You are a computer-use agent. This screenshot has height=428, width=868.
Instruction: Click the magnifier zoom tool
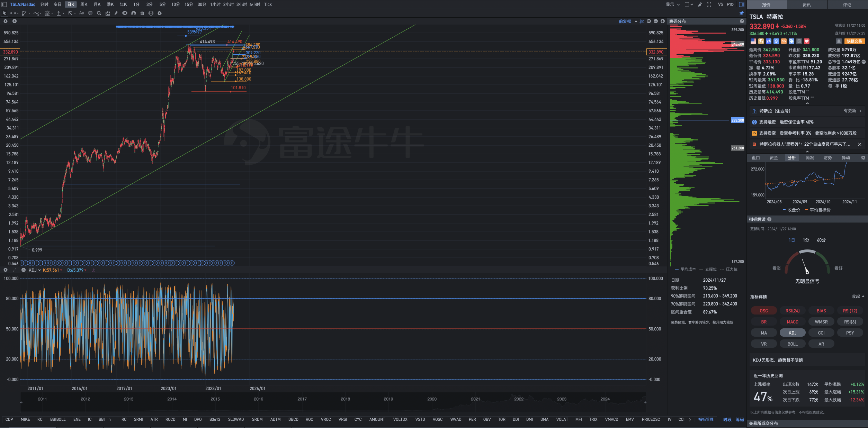click(x=99, y=13)
